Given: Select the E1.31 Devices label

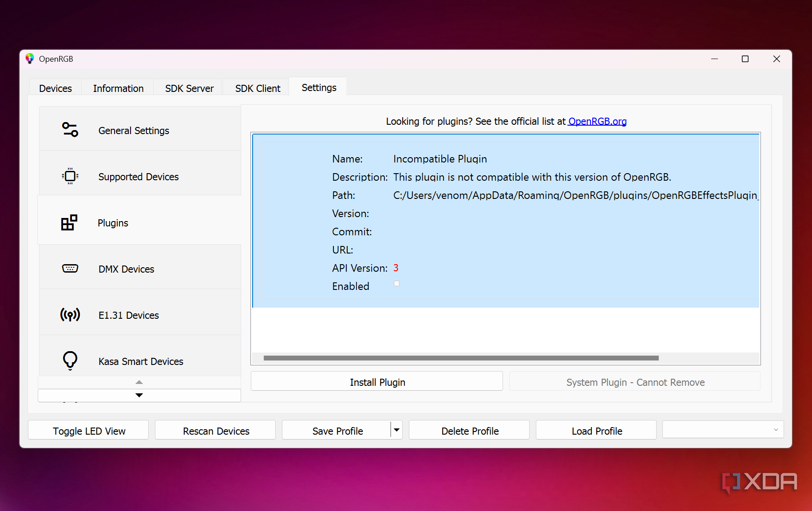Looking at the screenshot, I should (129, 315).
